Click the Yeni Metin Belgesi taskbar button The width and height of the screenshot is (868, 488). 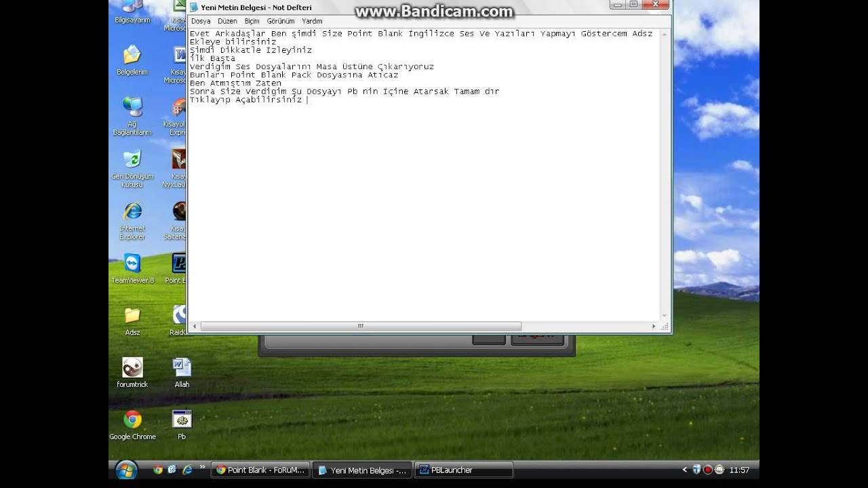point(362,470)
